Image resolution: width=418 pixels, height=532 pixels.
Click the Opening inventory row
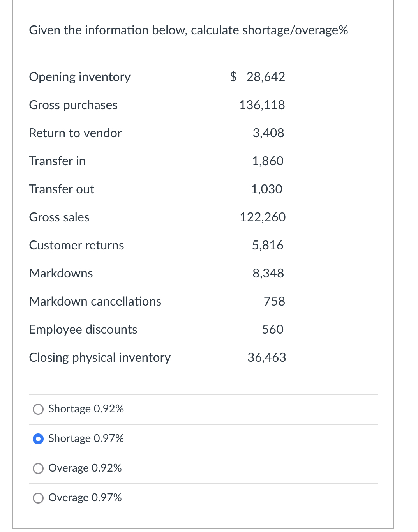(x=79, y=77)
